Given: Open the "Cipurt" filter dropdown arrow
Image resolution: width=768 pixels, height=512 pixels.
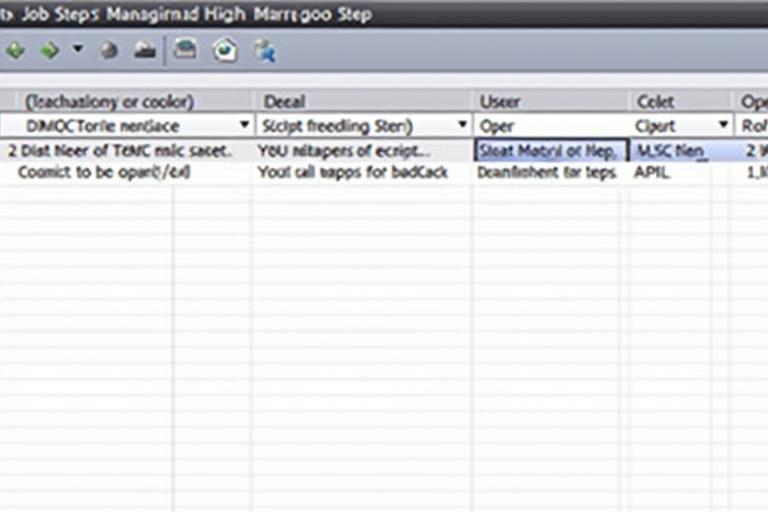Looking at the screenshot, I should point(723,126).
